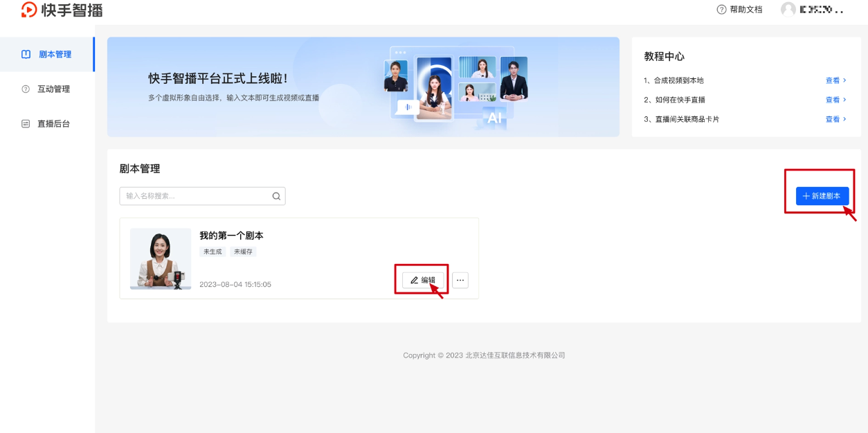The width and height of the screenshot is (868, 433).
Task: Click the plus icon in 新建剧本
Action: [806, 196]
